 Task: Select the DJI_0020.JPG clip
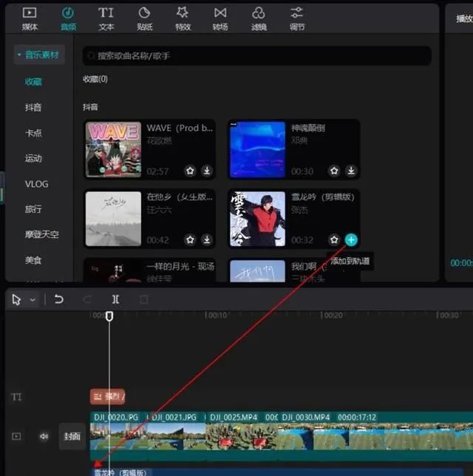(x=118, y=436)
